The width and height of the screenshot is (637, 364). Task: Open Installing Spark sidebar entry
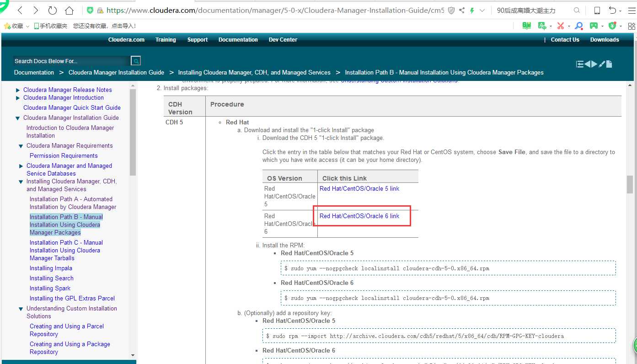point(50,288)
